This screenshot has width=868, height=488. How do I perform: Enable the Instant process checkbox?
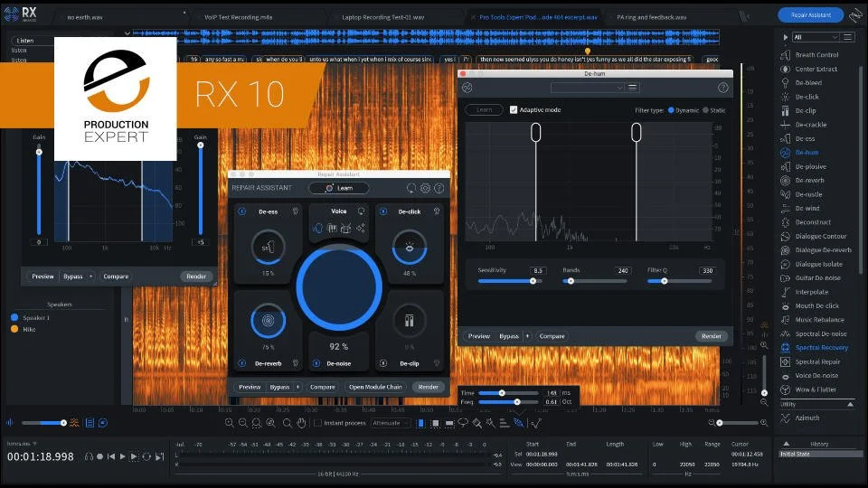[x=317, y=423]
